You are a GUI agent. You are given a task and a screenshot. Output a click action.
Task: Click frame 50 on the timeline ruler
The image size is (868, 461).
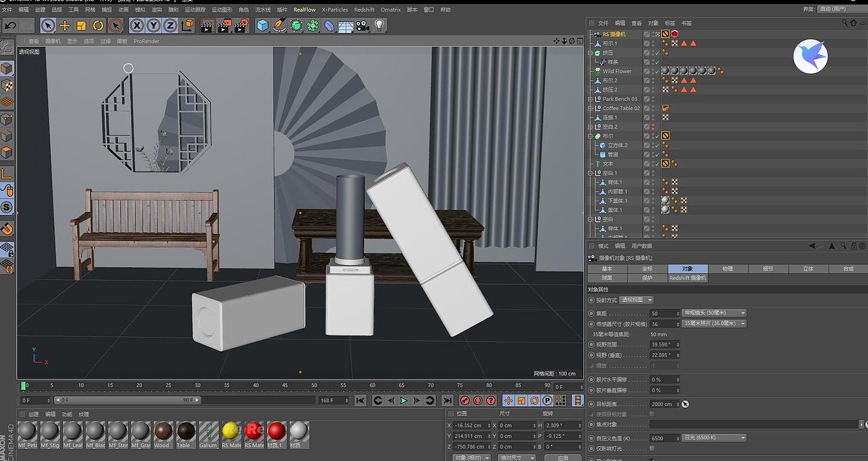[x=314, y=386]
